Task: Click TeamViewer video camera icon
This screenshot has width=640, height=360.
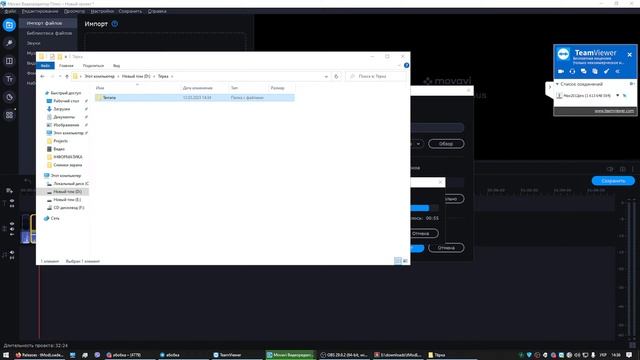Action: coord(561,71)
